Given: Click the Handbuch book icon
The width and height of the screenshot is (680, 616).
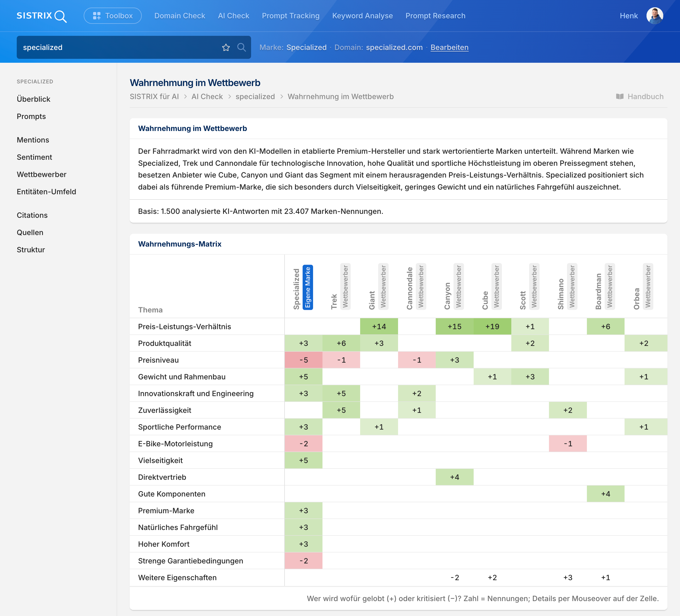Looking at the screenshot, I should [619, 96].
